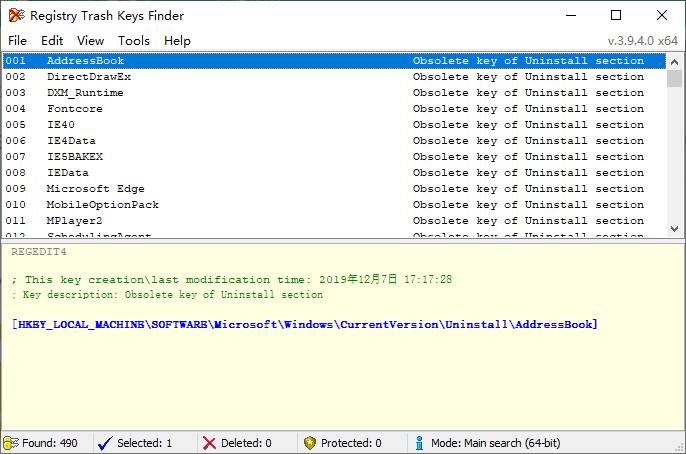Click the HKEY_LOCAL_MACHINE registry path

click(305, 325)
